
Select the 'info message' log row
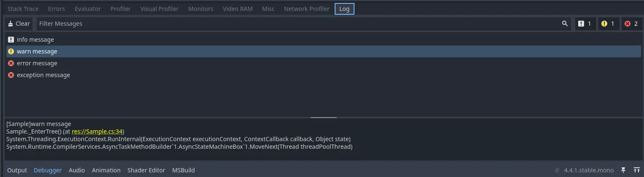[x=324, y=40]
